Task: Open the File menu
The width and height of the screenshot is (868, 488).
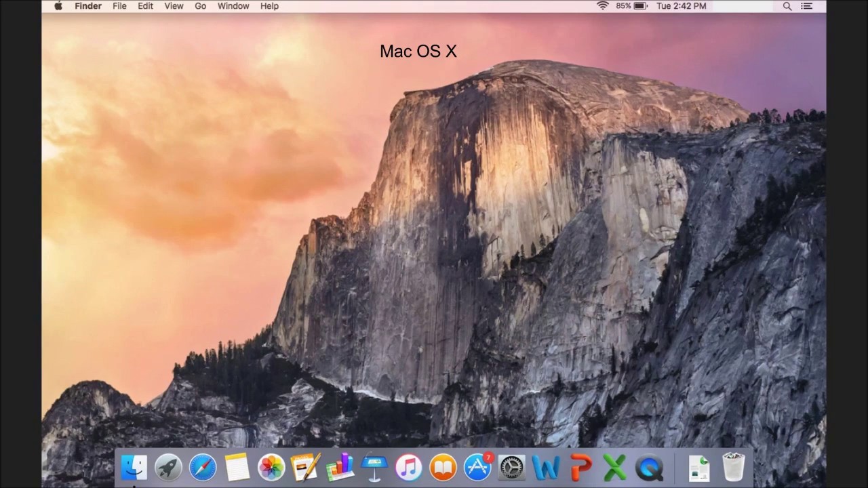Action: click(119, 6)
